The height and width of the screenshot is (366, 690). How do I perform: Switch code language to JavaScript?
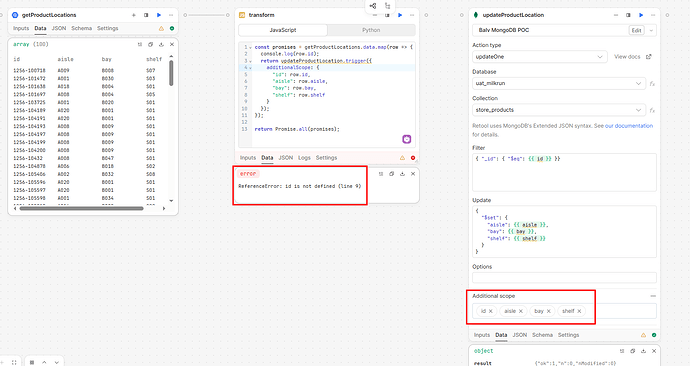(283, 30)
